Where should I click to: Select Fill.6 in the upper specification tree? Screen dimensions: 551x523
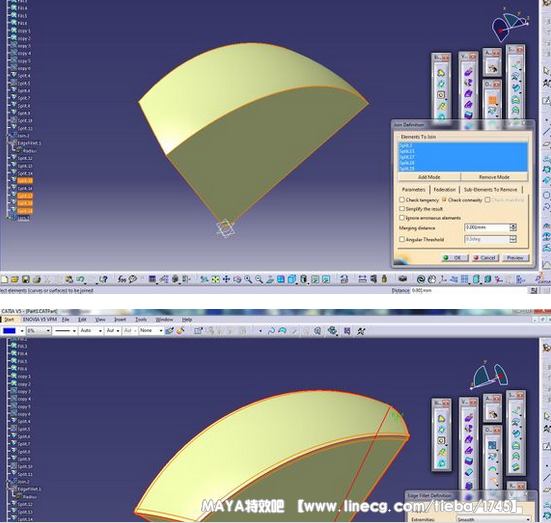(22, 23)
